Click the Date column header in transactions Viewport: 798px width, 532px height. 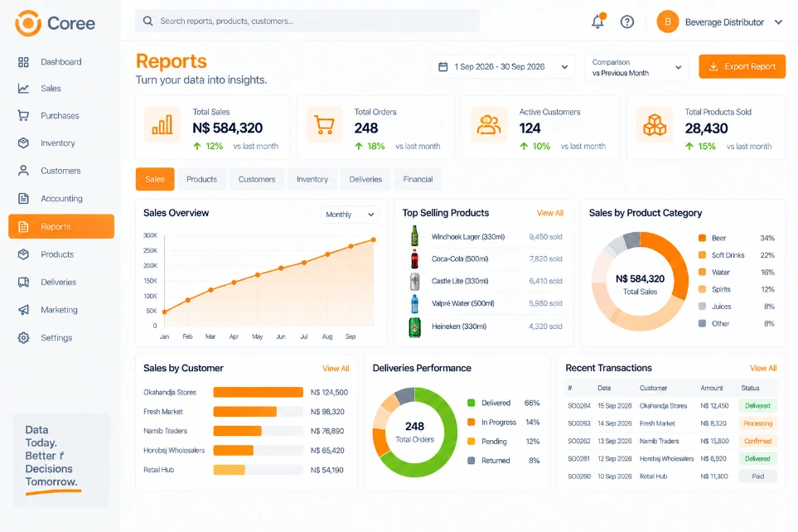click(604, 388)
